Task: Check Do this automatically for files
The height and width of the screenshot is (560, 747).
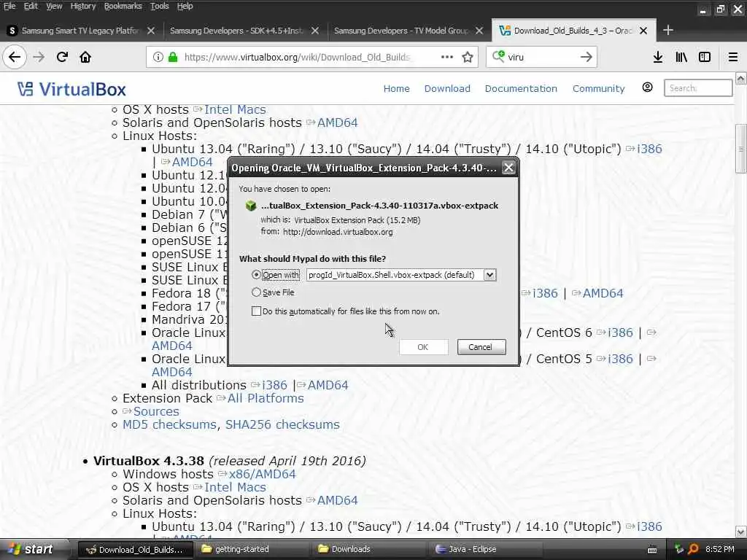Action: [x=256, y=311]
